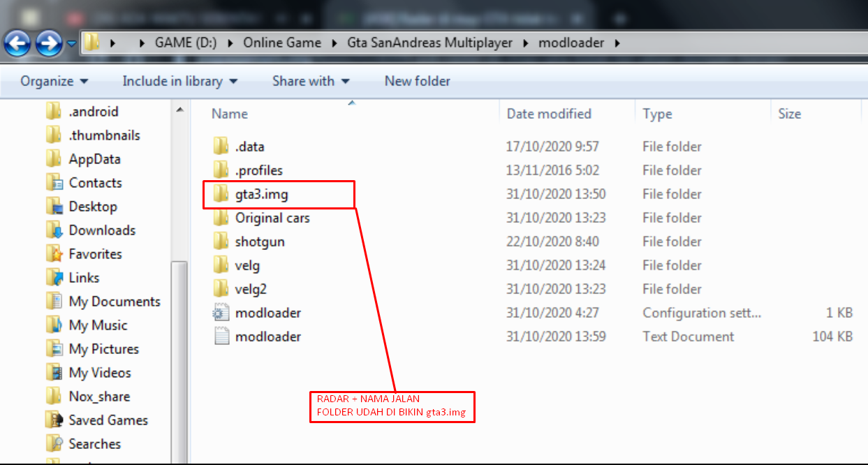Screen dimensions: 868x465
Task: Select the .android folder in sidebar
Action: (x=94, y=112)
